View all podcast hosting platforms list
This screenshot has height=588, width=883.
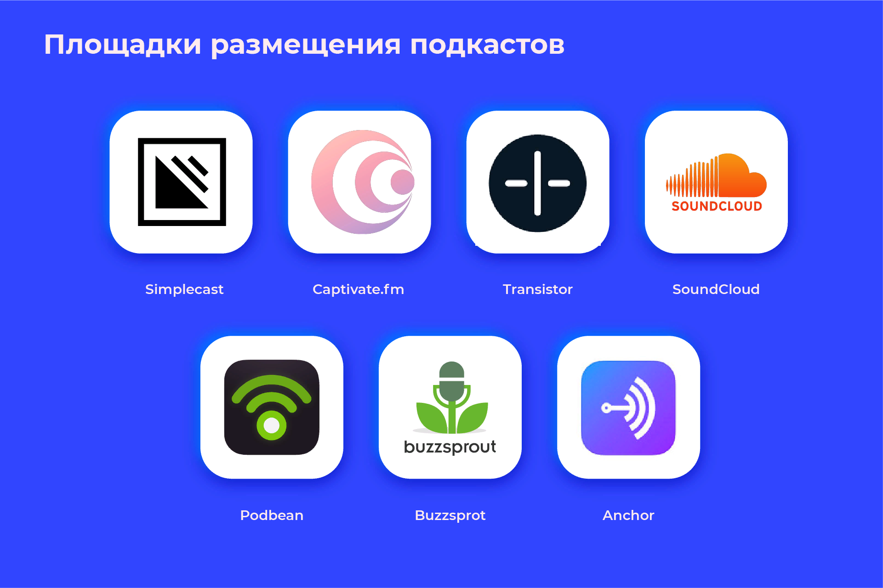pos(441,294)
